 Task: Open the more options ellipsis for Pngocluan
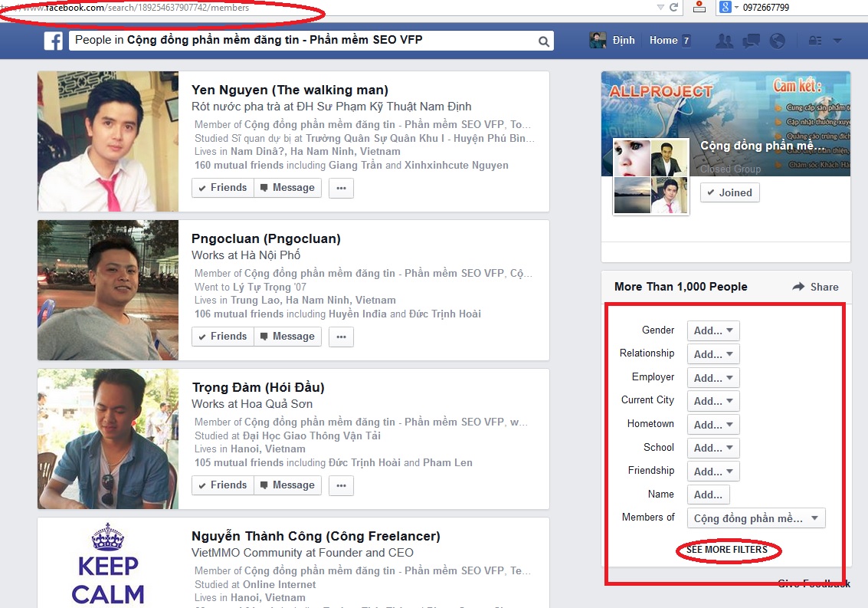point(341,337)
